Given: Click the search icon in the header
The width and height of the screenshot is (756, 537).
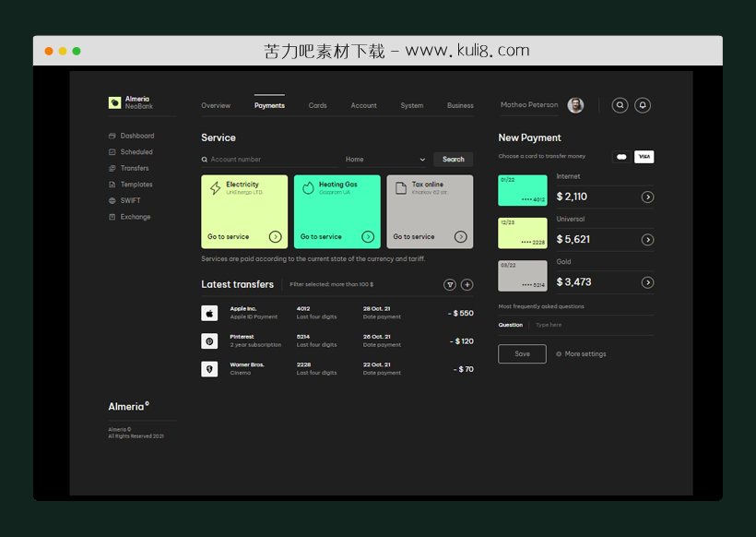Looking at the screenshot, I should point(620,105).
